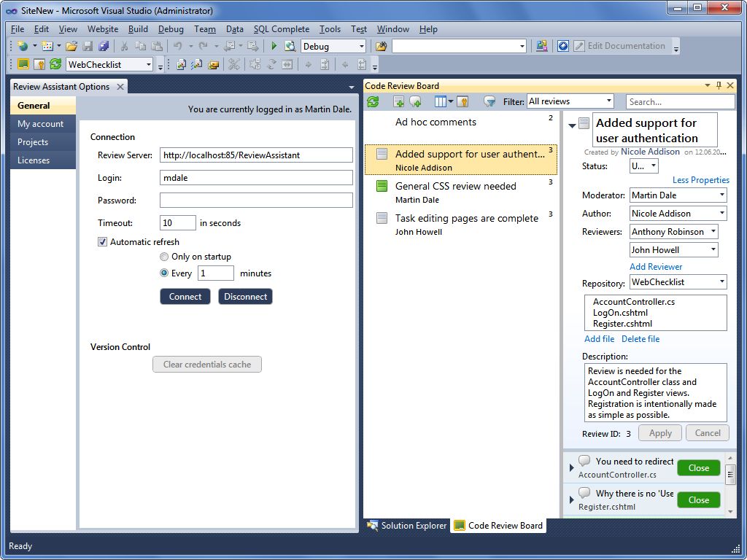Image resolution: width=747 pixels, height=560 pixels.
Task: Click inside the Search field
Action: [679, 101]
